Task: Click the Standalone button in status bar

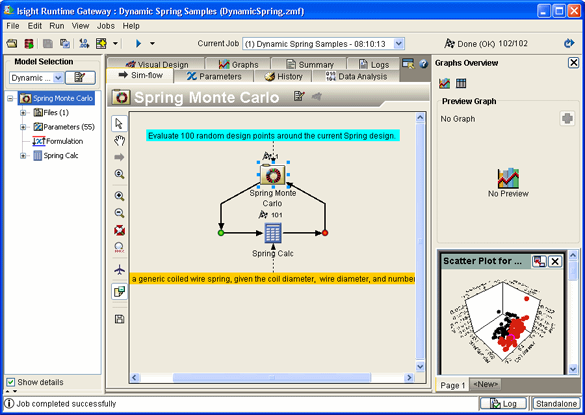Action: pos(556,404)
